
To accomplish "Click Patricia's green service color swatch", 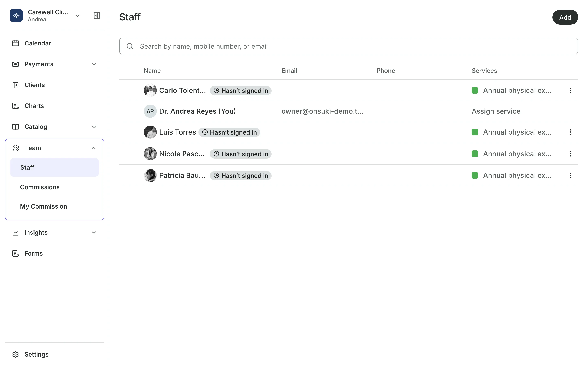I will point(475,175).
